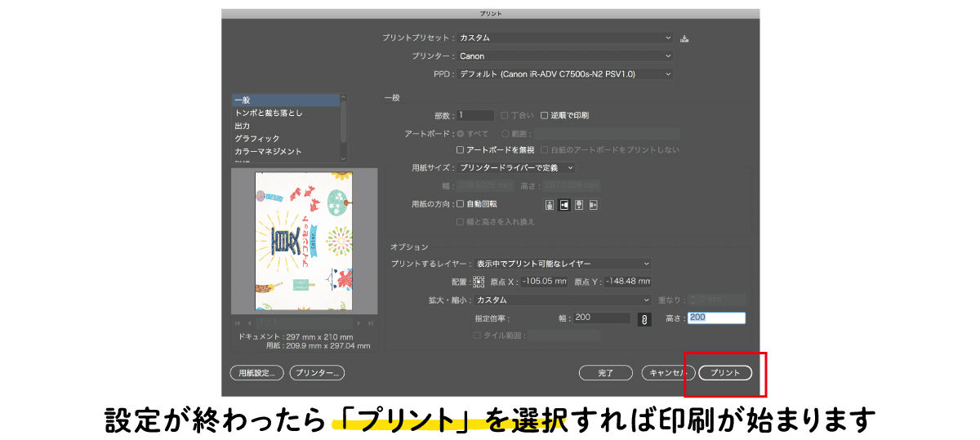980x440 pixels.
Task: Toggle the 自動回転 checkbox
Action: 461,204
